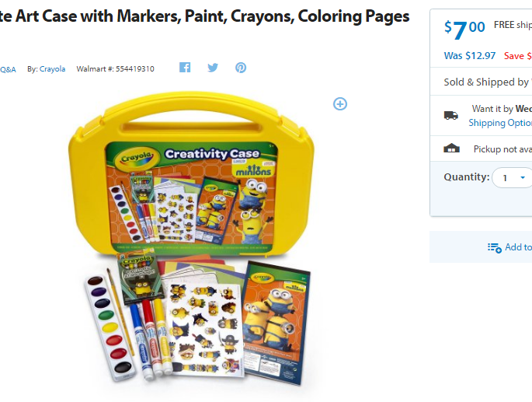Screen dimensions: 532x402
Task: Click the Quantity dropdown arrow
Action: coord(523,177)
